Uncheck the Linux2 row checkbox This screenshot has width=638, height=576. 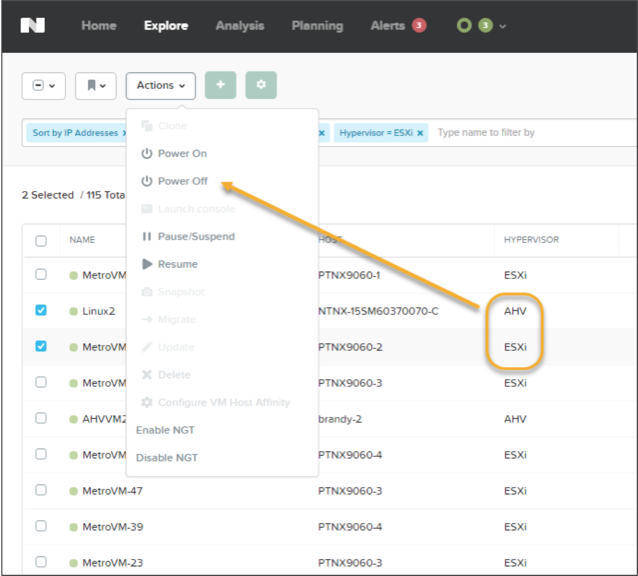click(x=41, y=310)
